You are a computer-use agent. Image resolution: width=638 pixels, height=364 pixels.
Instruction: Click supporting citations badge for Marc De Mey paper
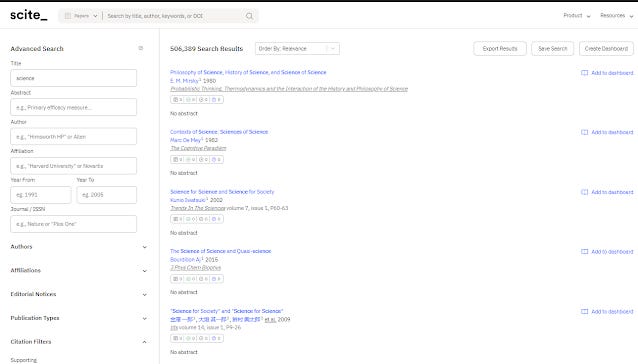click(x=191, y=159)
